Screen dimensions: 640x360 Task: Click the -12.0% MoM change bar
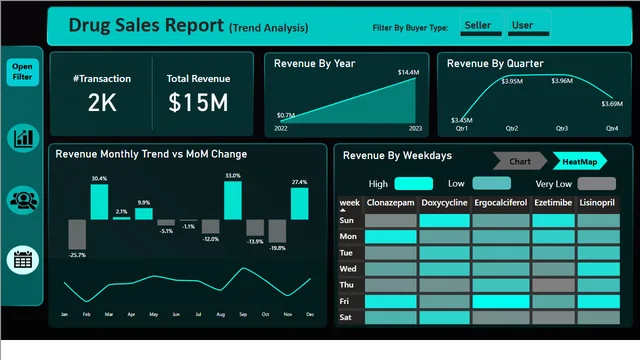(211, 227)
